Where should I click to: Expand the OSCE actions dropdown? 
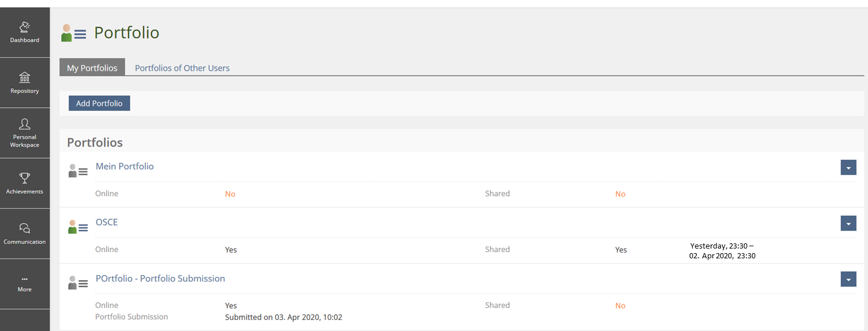[848, 223]
